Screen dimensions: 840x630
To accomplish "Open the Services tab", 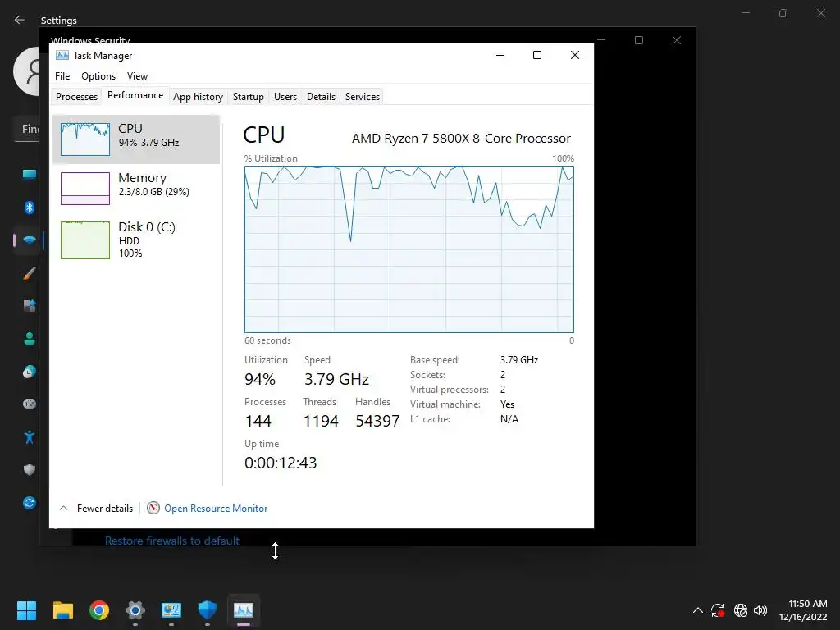I will tap(362, 97).
